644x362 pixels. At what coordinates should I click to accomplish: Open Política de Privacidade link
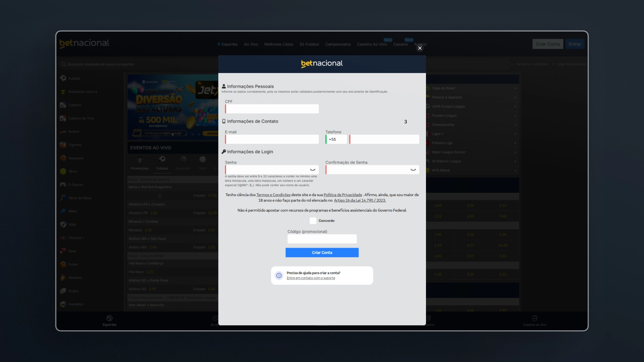click(343, 195)
